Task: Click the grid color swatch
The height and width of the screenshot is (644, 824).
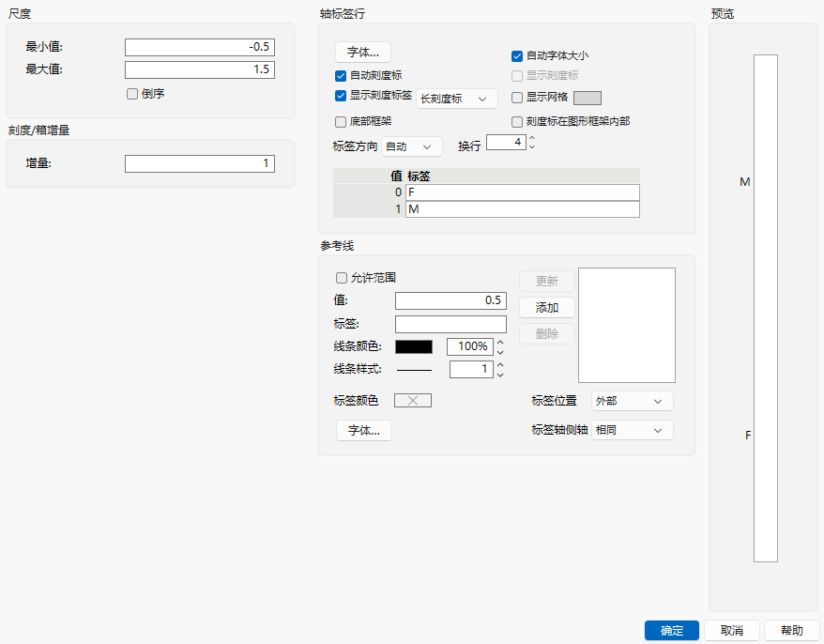Action: [x=587, y=98]
